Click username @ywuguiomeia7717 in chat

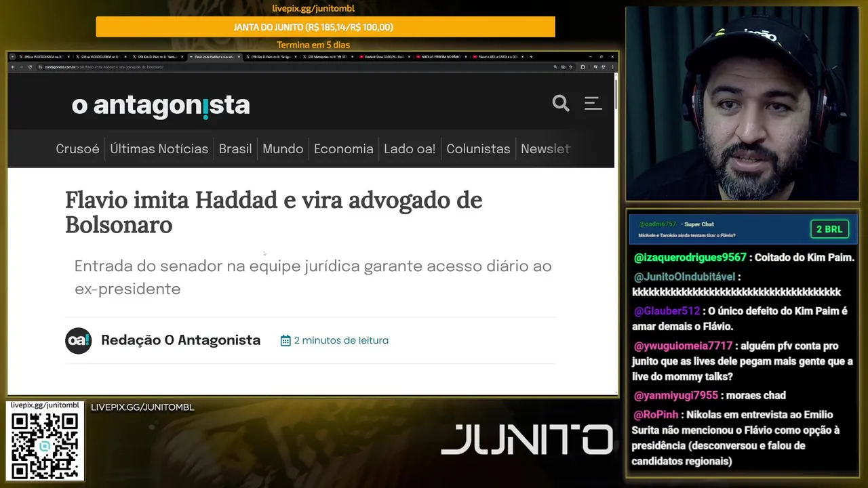coord(683,346)
